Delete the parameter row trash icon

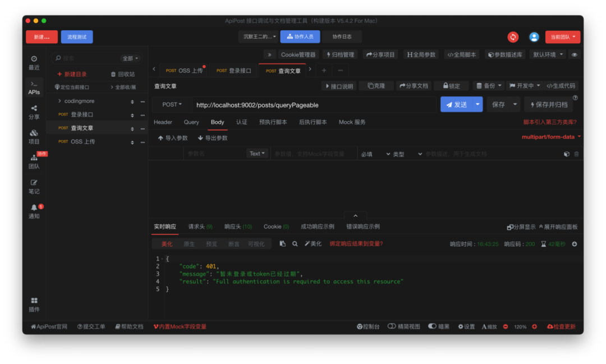(576, 154)
